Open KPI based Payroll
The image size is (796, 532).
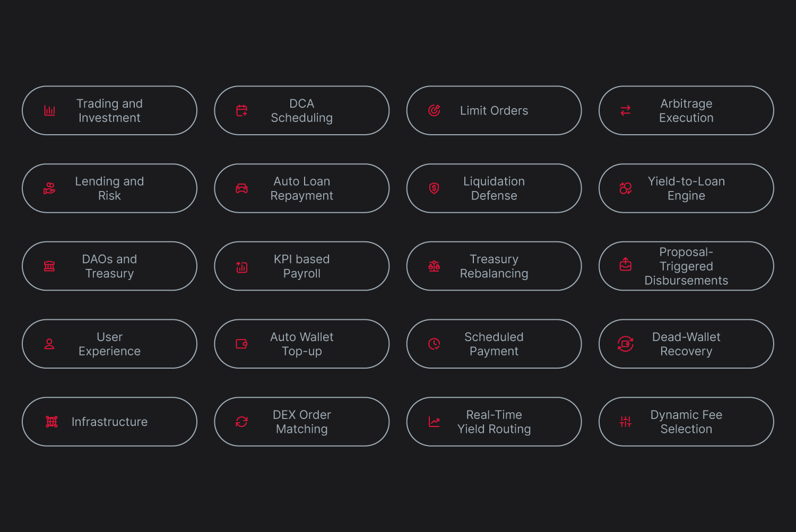[x=301, y=266]
